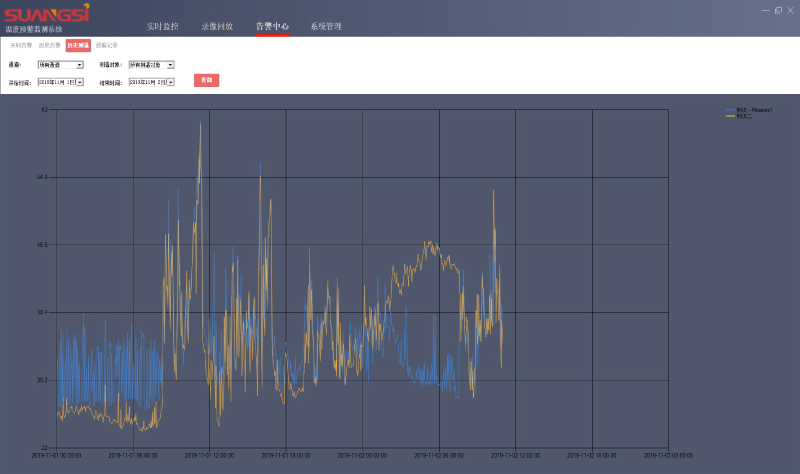Screen dimensions: 800x474
Task: Select the 告警中心 tab
Action: 272,26
